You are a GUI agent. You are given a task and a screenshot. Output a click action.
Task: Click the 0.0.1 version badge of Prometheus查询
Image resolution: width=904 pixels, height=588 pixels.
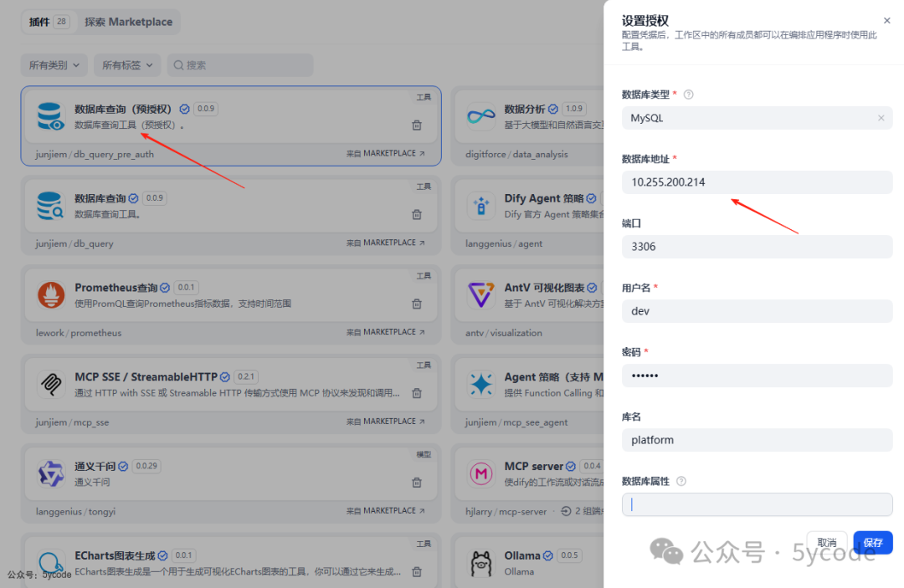186,287
